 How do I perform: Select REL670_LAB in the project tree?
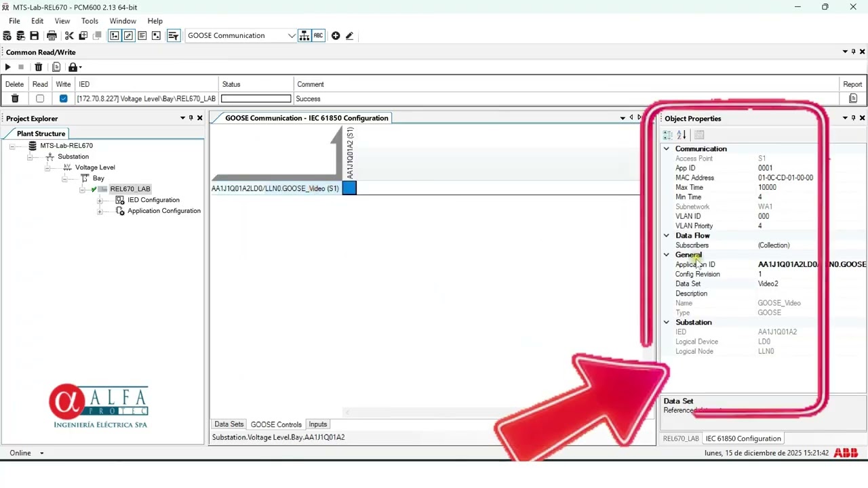pos(130,189)
